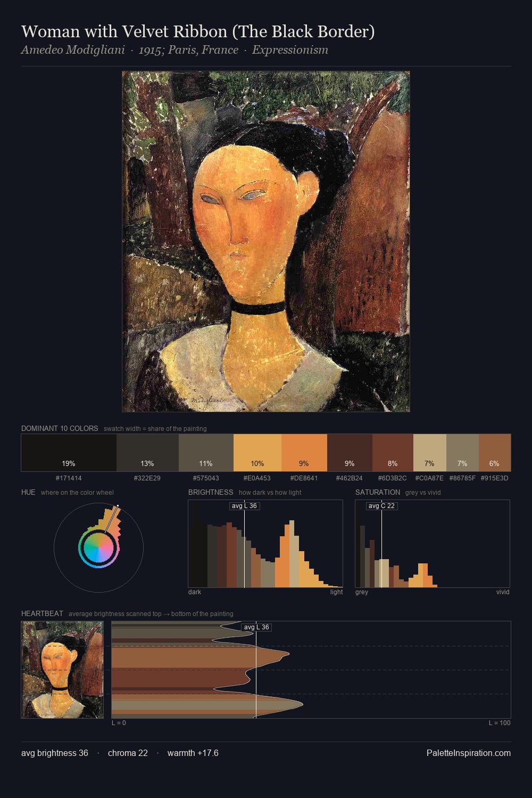Click the 19% share label

tap(69, 463)
